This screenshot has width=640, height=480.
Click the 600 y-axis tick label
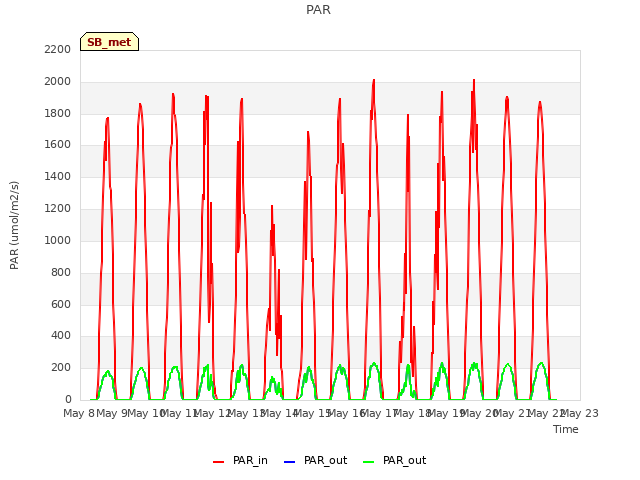click(61, 304)
